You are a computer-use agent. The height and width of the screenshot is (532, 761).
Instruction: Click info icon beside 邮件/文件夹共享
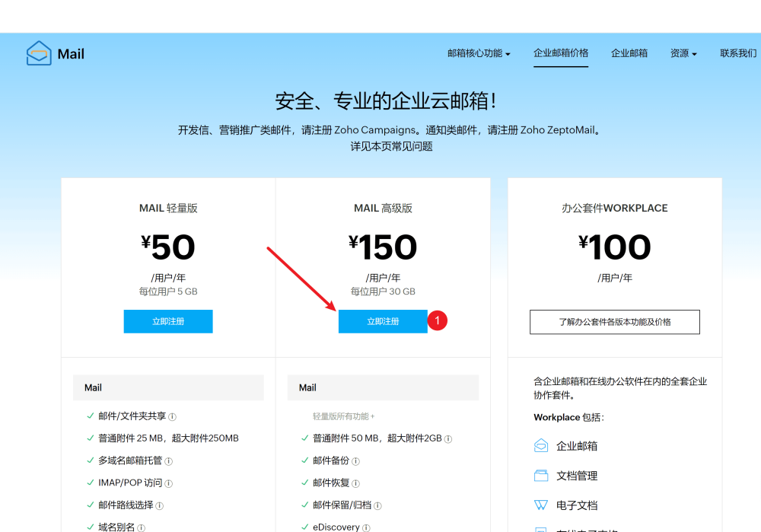click(172, 416)
